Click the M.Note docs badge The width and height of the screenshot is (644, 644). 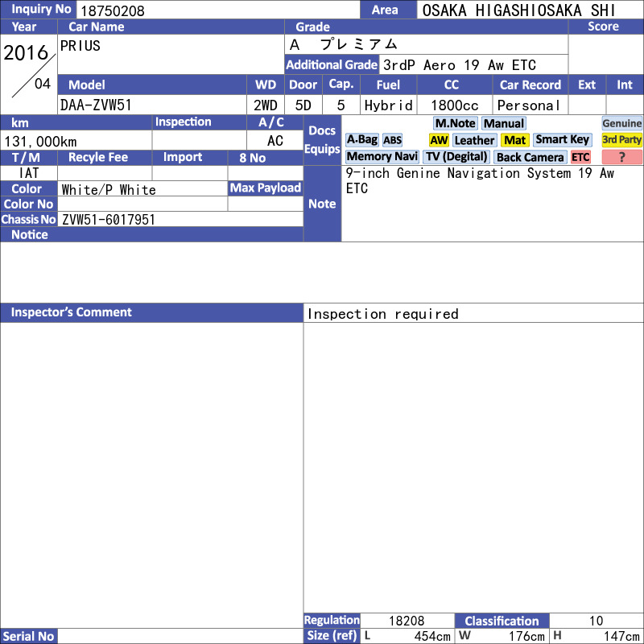(455, 123)
